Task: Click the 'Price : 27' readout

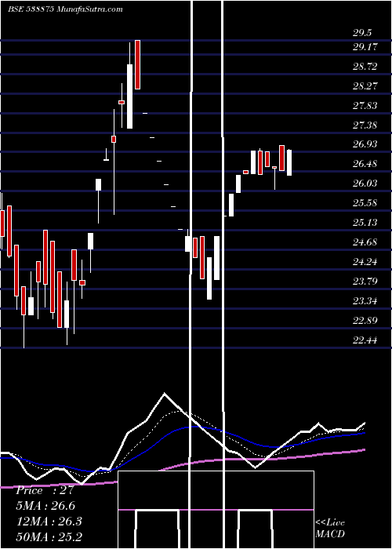Action: coord(45,490)
